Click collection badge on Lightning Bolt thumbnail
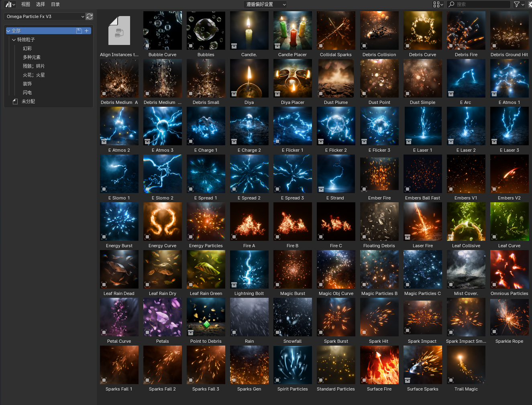Screen dimensions: 532x405 coord(234,285)
